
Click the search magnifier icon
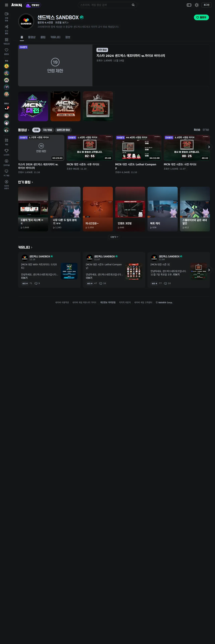pos(133,5)
